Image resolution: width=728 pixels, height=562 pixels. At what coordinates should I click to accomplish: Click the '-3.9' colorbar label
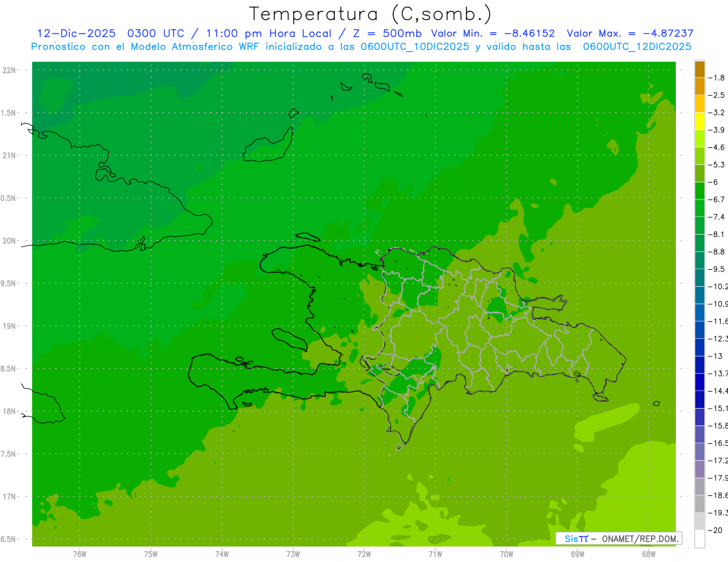pyautogui.click(x=717, y=130)
